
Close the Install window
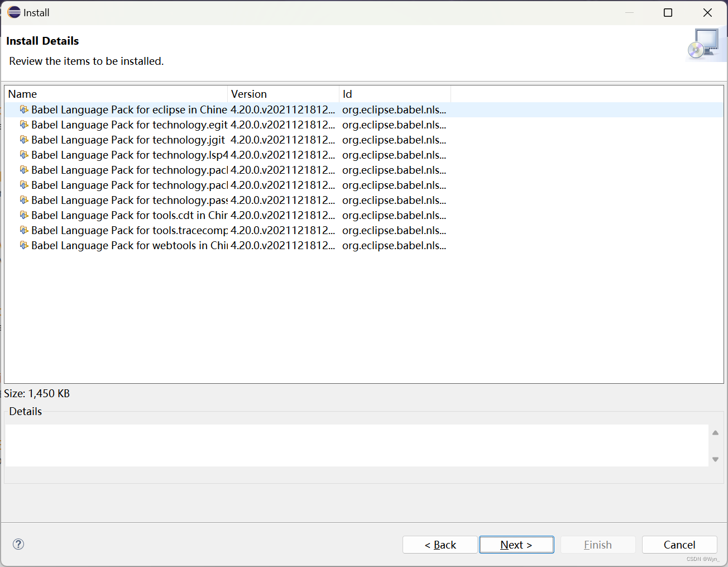click(x=707, y=12)
